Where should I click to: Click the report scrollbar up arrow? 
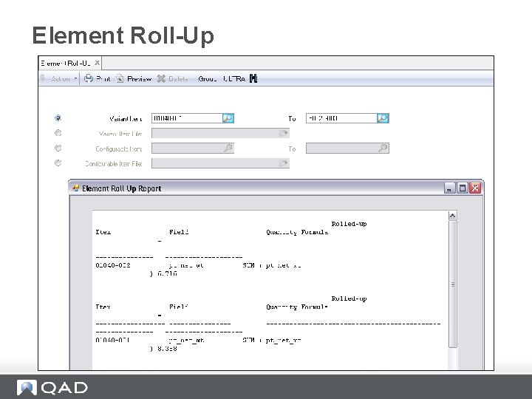pos(453,216)
